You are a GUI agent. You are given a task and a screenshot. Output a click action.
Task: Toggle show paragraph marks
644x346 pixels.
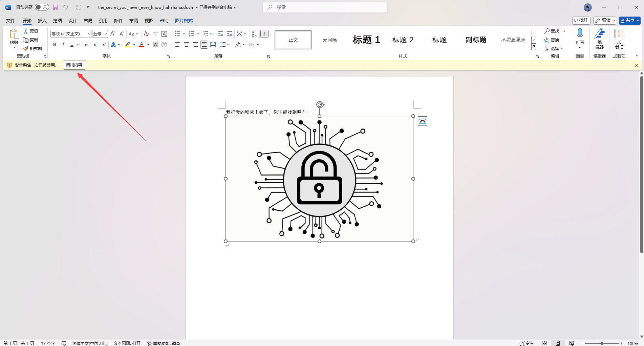264,34
